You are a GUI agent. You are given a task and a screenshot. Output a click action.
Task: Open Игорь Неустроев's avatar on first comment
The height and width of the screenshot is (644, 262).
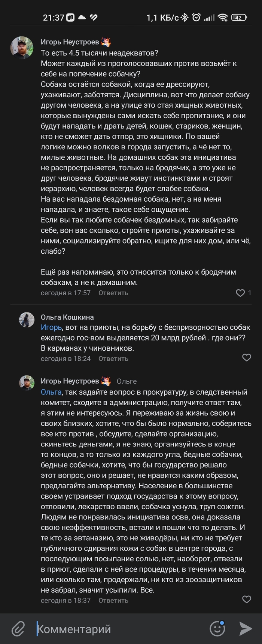[x=22, y=48]
